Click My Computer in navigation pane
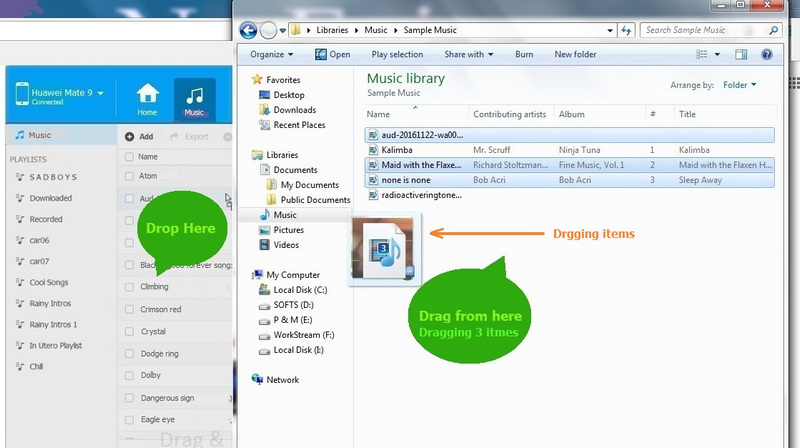The image size is (800, 448). click(x=292, y=275)
